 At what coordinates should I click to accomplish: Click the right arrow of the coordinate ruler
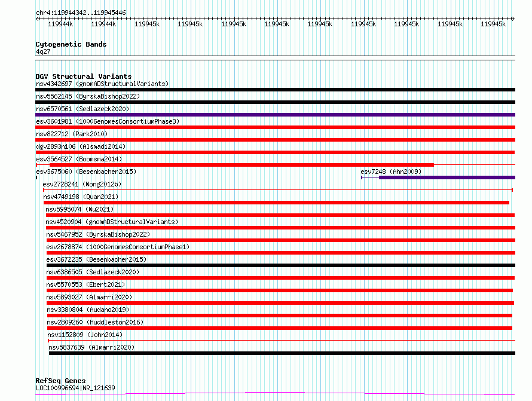coord(513,19)
